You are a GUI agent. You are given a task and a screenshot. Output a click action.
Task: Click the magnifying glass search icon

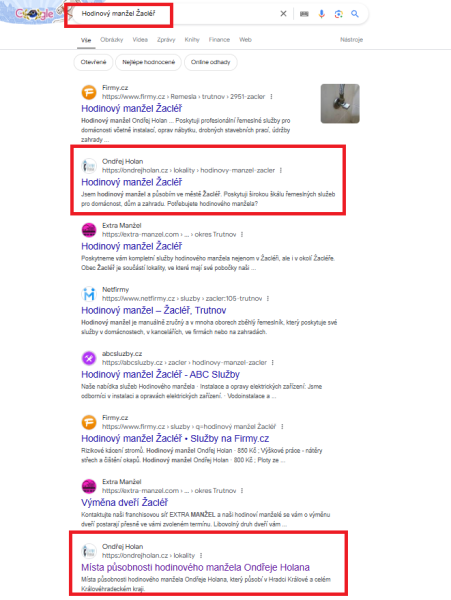click(x=355, y=14)
